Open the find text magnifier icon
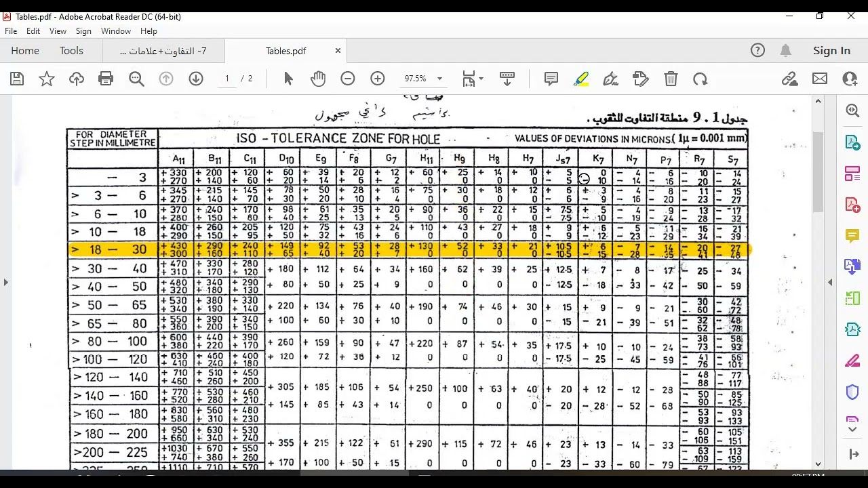Image resolution: width=868 pixels, height=488 pixels. (136, 79)
